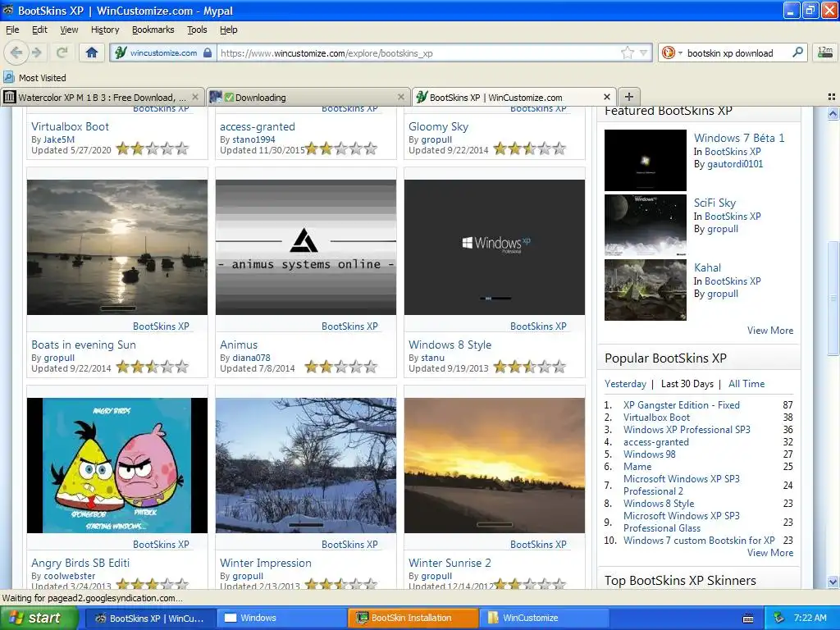Open the Virtualbox Boot title link
Screen dimensions: 840x630
click(71, 126)
